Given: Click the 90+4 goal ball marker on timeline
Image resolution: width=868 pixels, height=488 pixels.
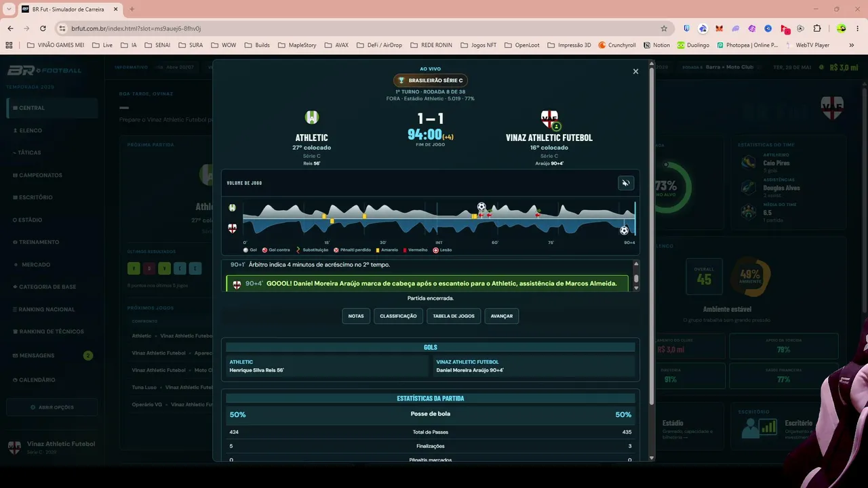Looking at the screenshot, I should 624,230.
